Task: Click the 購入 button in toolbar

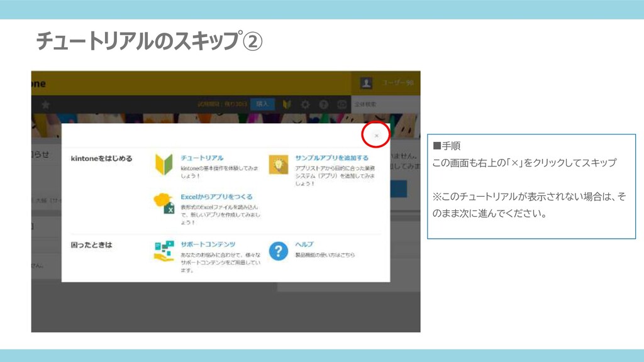Action: click(x=262, y=104)
